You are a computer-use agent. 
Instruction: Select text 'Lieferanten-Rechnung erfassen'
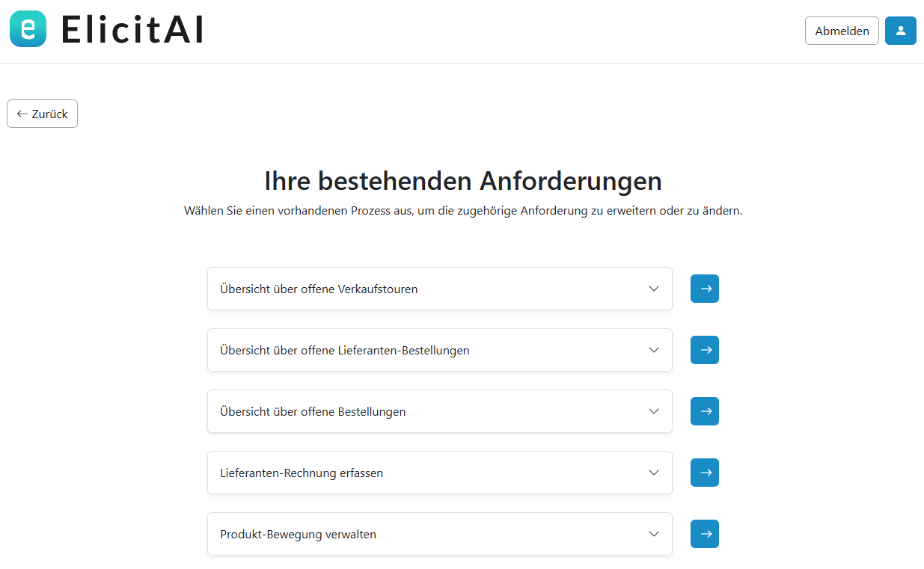pos(302,473)
